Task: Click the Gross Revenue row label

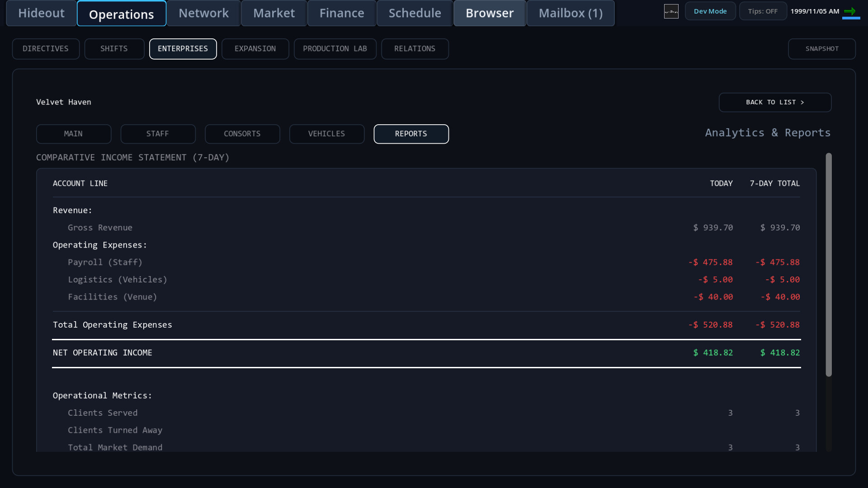Action: 100,228
